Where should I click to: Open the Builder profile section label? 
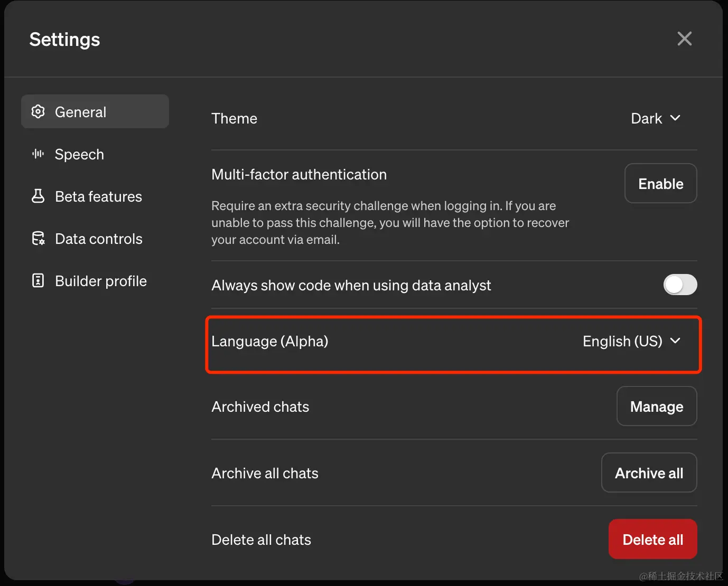pos(101,281)
